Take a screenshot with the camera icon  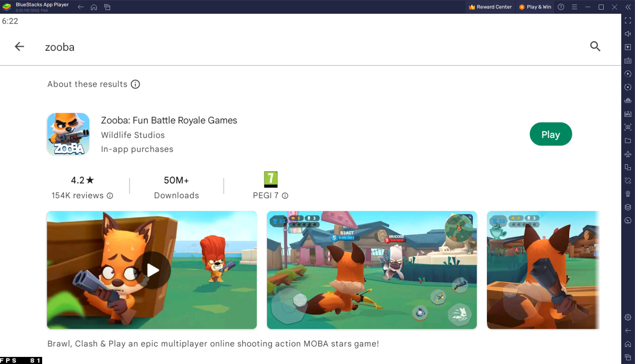[628, 127]
